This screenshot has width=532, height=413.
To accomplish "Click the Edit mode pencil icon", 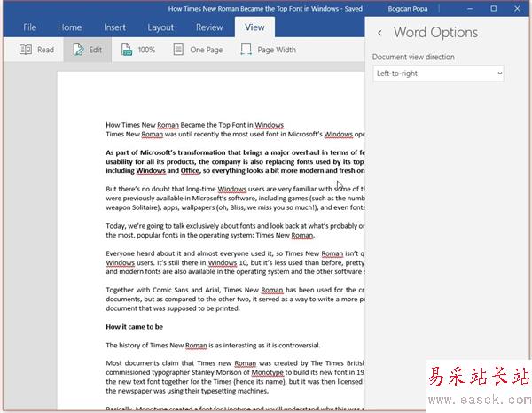I will 78,50.
